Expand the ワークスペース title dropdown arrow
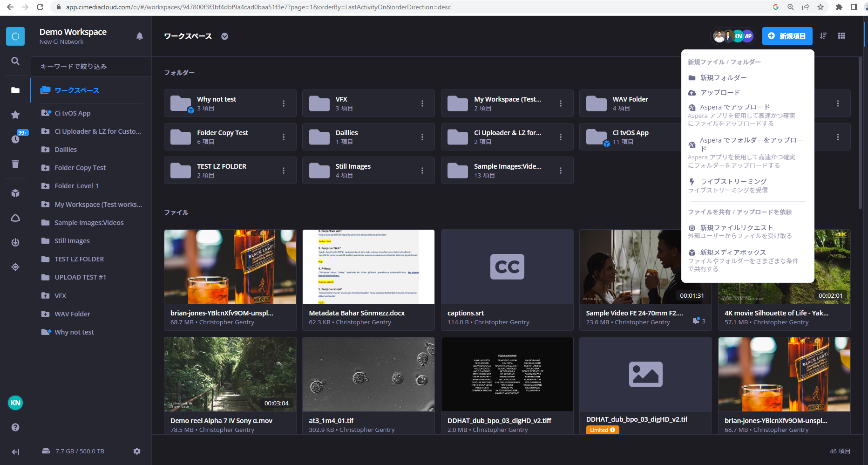Image resolution: width=868 pixels, height=465 pixels. 224,36
